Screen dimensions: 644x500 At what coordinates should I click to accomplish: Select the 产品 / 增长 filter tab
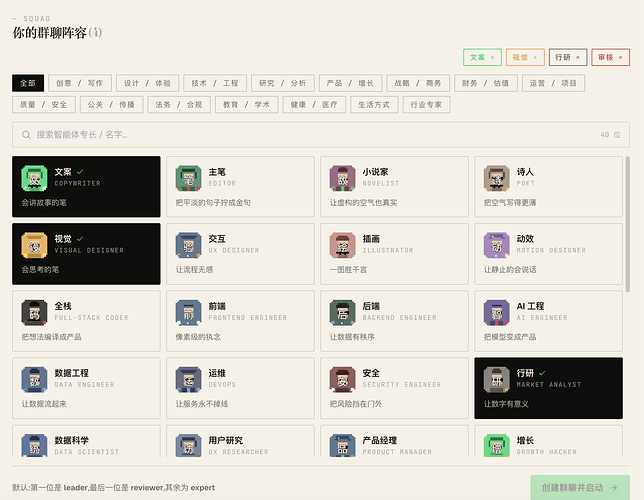(x=350, y=83)
